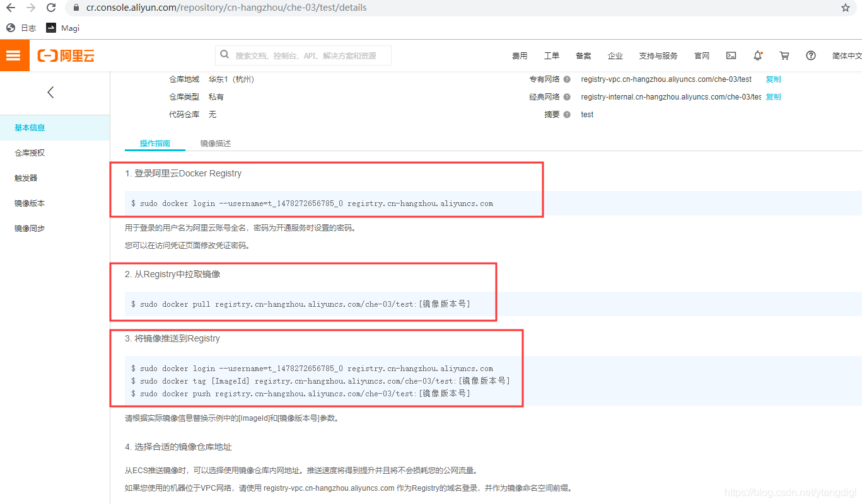Open the 日志 bookmark
Viewport: 862px width, 504px height.
pos(21,28)
